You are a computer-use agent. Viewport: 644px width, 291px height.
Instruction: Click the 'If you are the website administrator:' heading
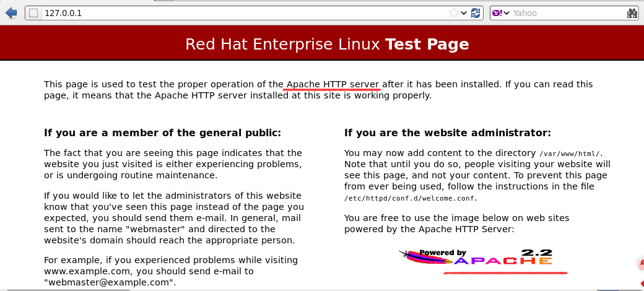coord(447,133)
